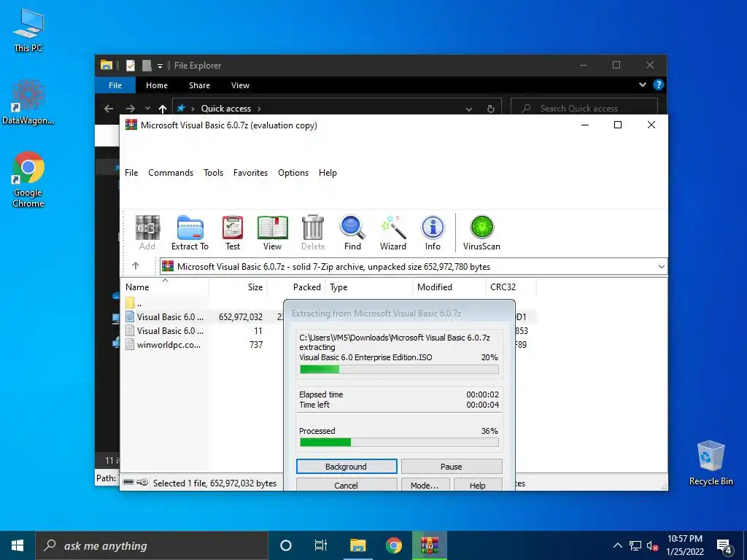Open the notification center icon
747x560 pixels.
click(724, 546)
